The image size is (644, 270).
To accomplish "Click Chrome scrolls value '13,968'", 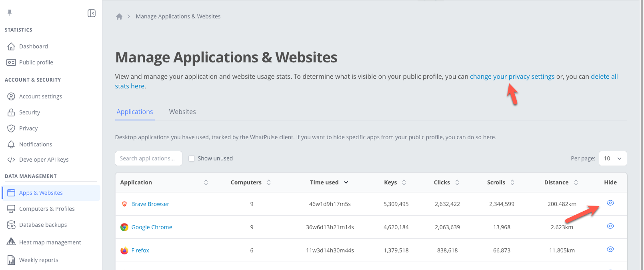I will click(502, 227).
